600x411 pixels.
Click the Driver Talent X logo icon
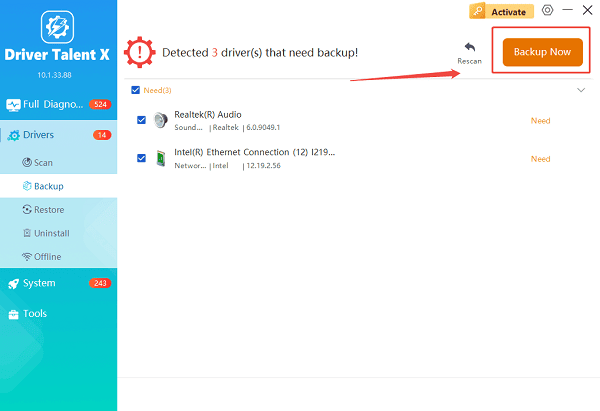pyautogui.click(x=57, y=27)
